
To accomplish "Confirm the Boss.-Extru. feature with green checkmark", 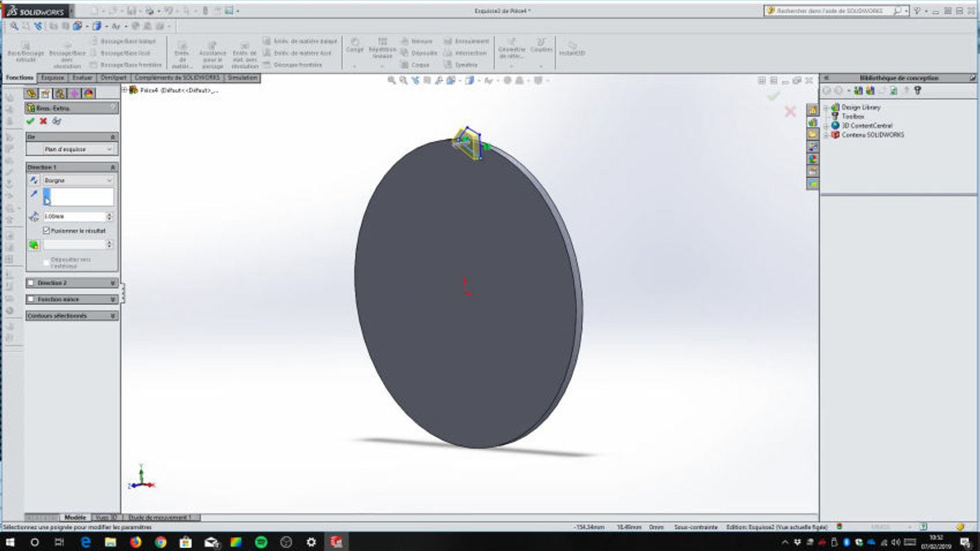I will point(30,121).
